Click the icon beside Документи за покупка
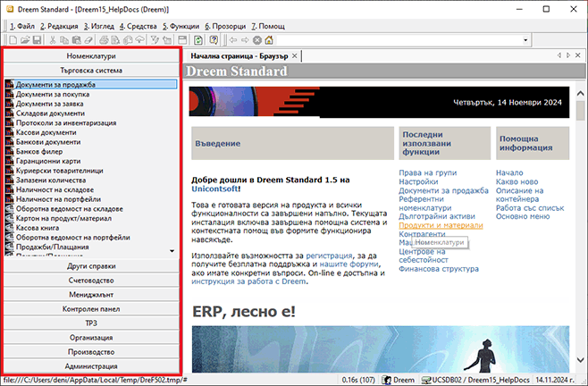 (9, 94)
